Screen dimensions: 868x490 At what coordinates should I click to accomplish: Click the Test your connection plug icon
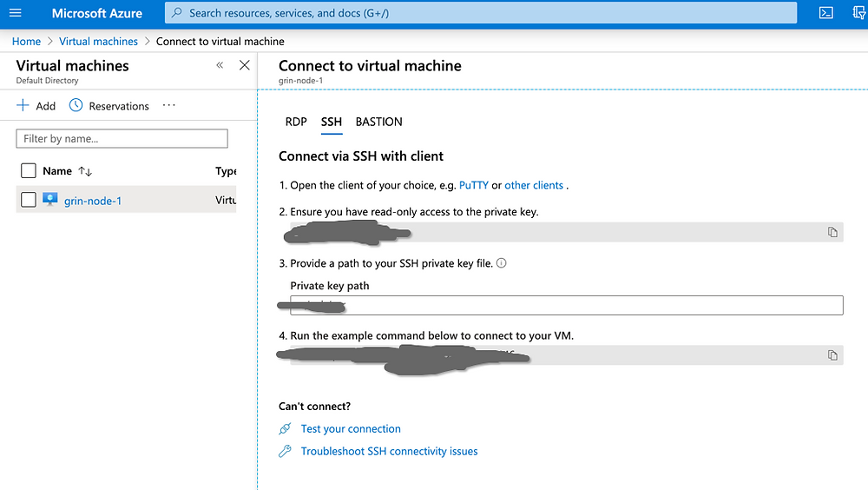(x=285, y=428)
